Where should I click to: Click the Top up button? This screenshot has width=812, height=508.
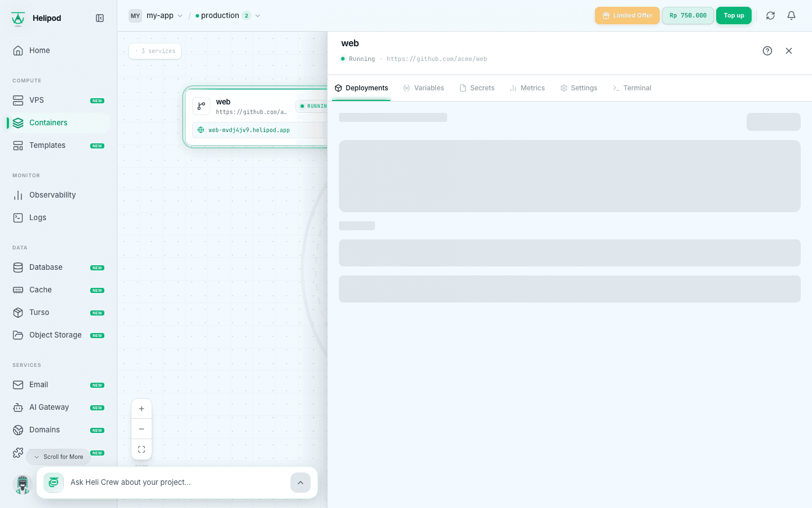[734, 16]
